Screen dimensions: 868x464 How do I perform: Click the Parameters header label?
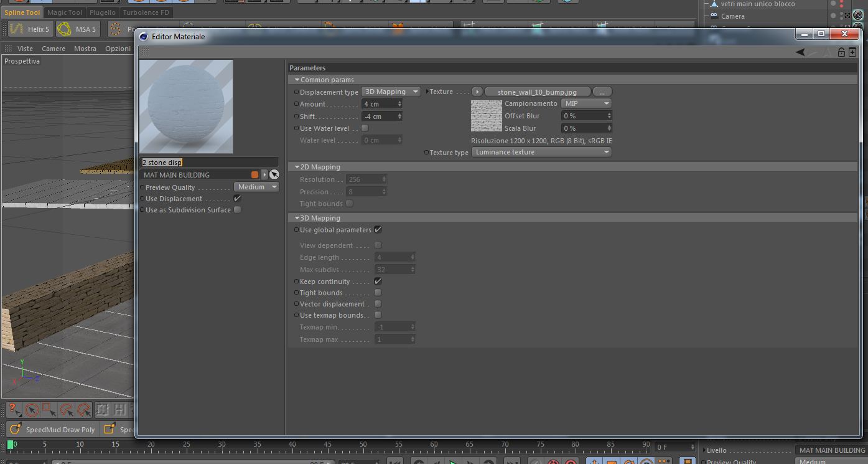pyautogui.click(x=307, y=68)
